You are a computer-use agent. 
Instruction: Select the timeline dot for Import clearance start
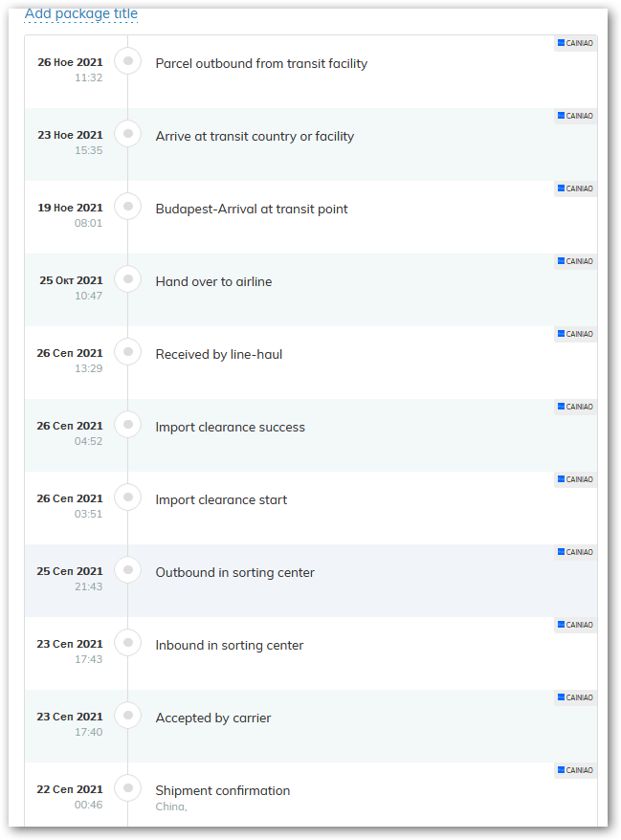[x=127, y=497]
